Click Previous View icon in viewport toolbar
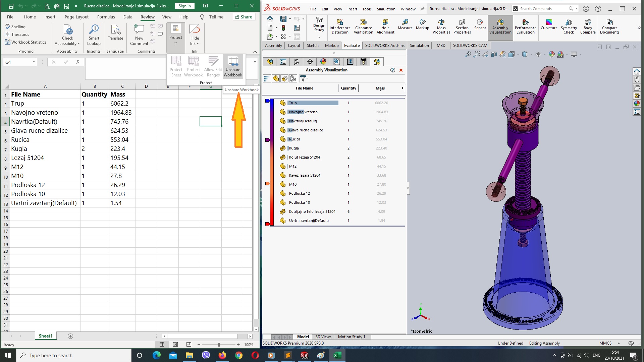The height and width of the screenshot is (362, 644). click(x=485, y=54)
